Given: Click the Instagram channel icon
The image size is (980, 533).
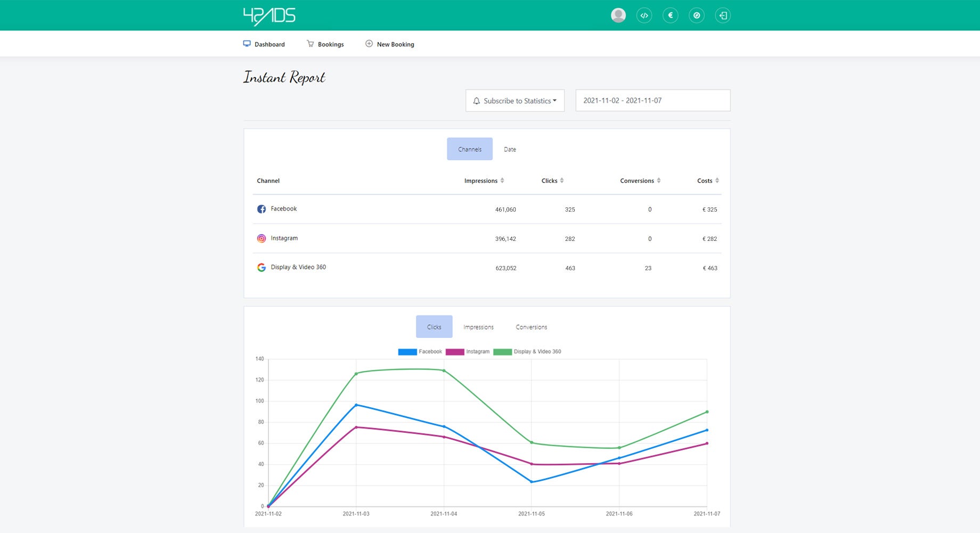Looking at the screenshot, I should point(262,238).
